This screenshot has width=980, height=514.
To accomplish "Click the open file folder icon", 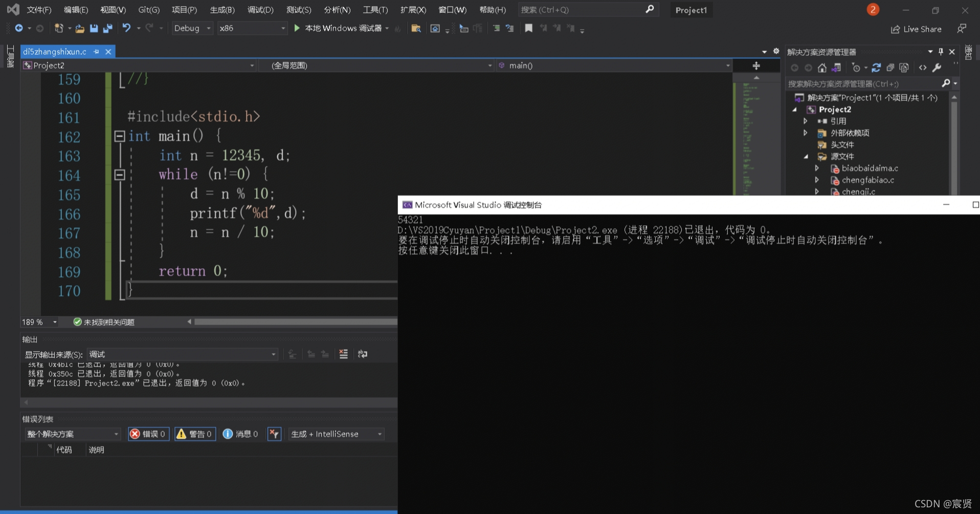I will [80, 29].
